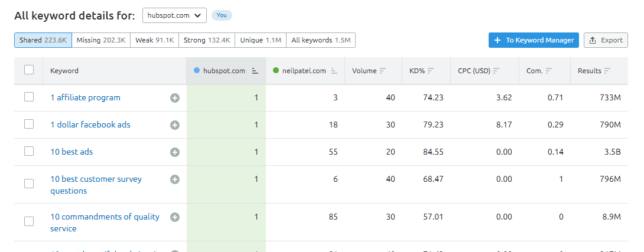
Task: Open the hubspot.com domain dropdown
Action: point(174,15)
